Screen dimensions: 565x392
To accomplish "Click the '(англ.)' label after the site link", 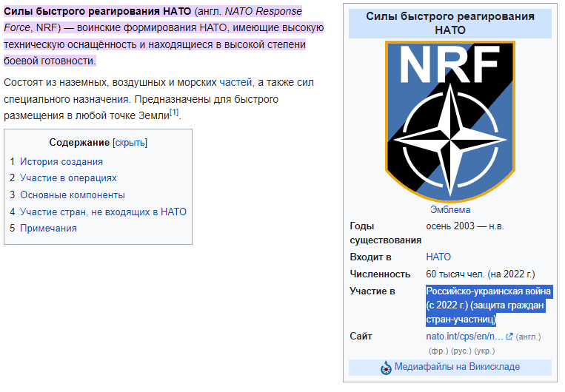I will (x=528, y=337).
